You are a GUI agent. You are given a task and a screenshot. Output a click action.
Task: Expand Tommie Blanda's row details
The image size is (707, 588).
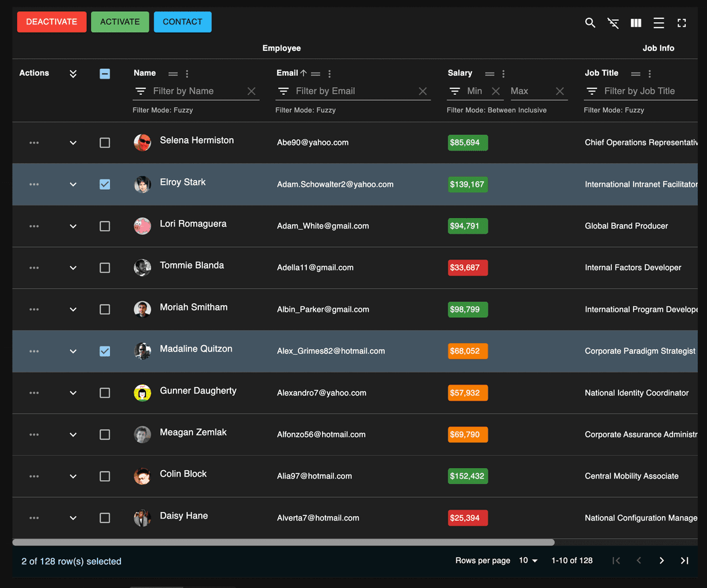pos(73,268)
